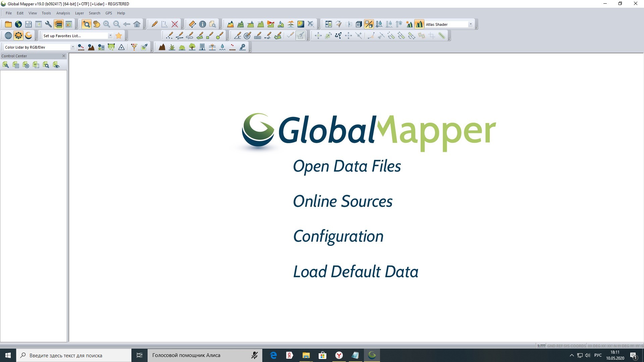
Task: Open the File menu
Action: tap(9, 13)
